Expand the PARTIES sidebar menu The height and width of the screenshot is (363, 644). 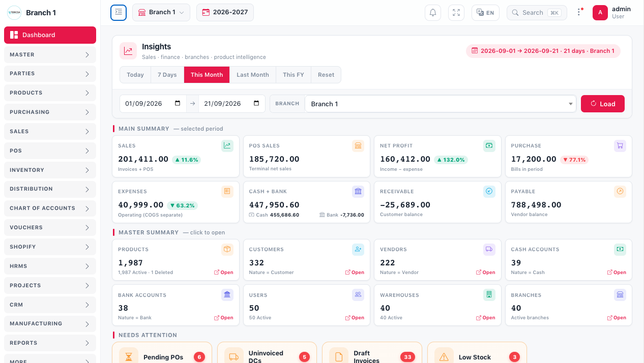(50, 74)
